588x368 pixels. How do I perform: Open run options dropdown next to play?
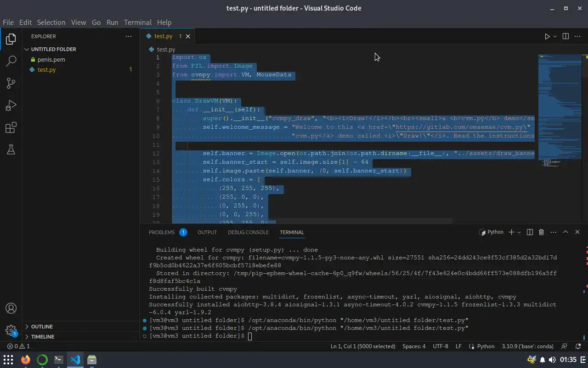pos(555,36)
